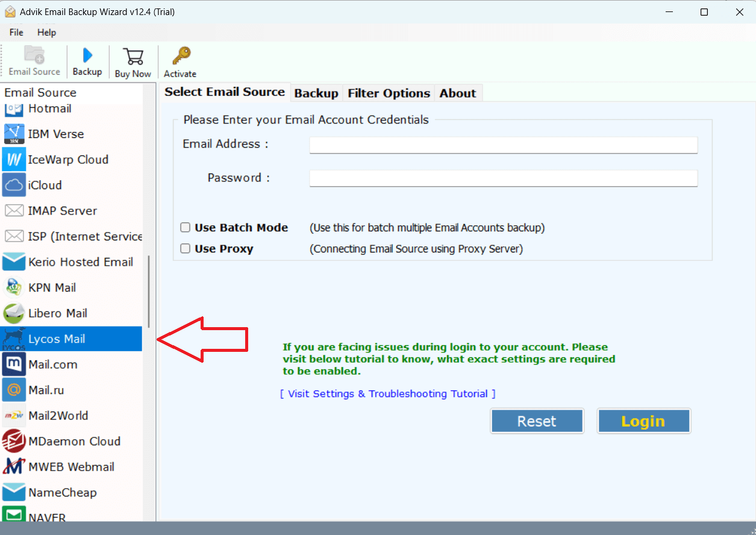Screen dimensions: 756x535
Task: Toggle the Use Proxy checkbox
Action: click(186, 248)
